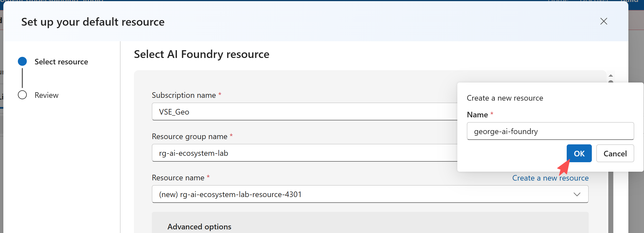Screen dimensions: 644x233
Task: Go to Review step circle
Action: [22, 95]
